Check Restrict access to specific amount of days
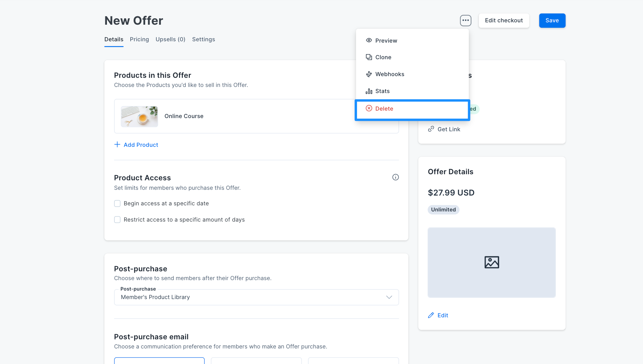The width and height of the screenshot is (643, 364). (117, 220)
